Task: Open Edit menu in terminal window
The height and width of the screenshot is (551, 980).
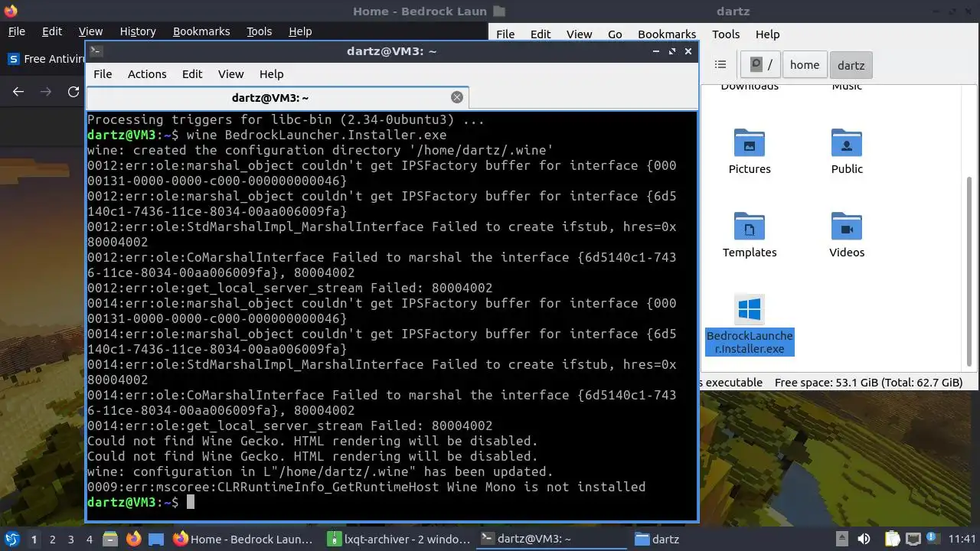Action: coord(192,74)
